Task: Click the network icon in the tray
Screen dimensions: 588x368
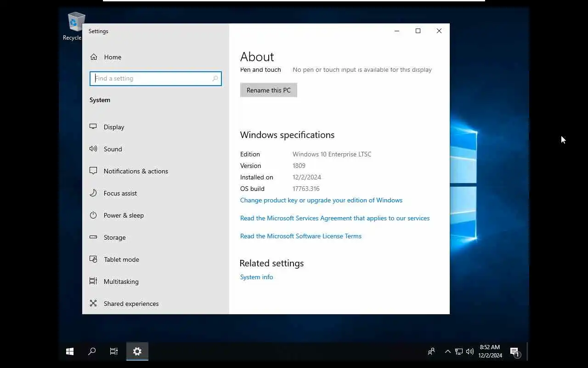Action: point(458,351)
